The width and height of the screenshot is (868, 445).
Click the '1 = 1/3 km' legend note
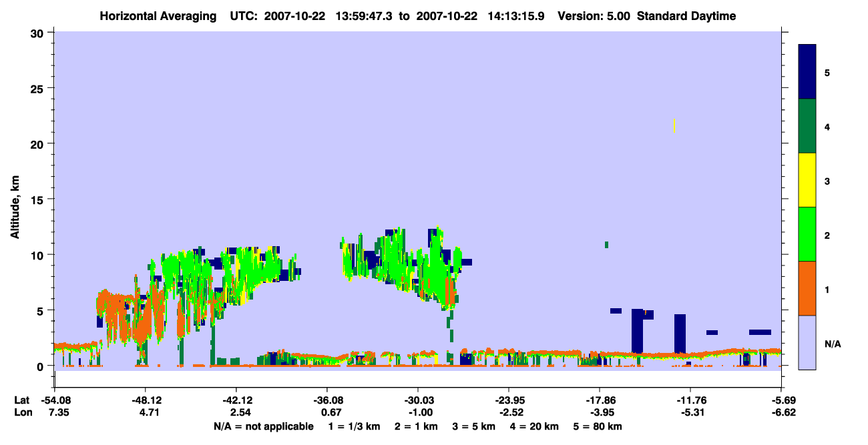pyautogui.click(x=353, y=426)
